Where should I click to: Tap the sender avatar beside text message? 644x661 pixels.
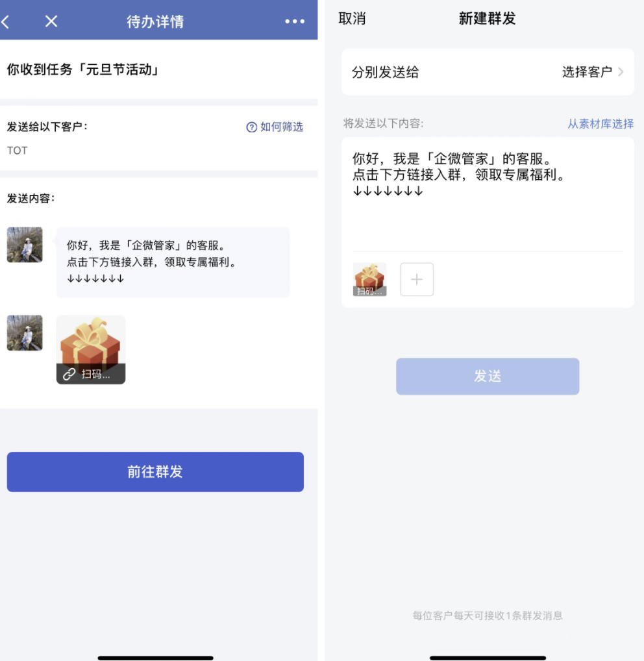(25, 245)
